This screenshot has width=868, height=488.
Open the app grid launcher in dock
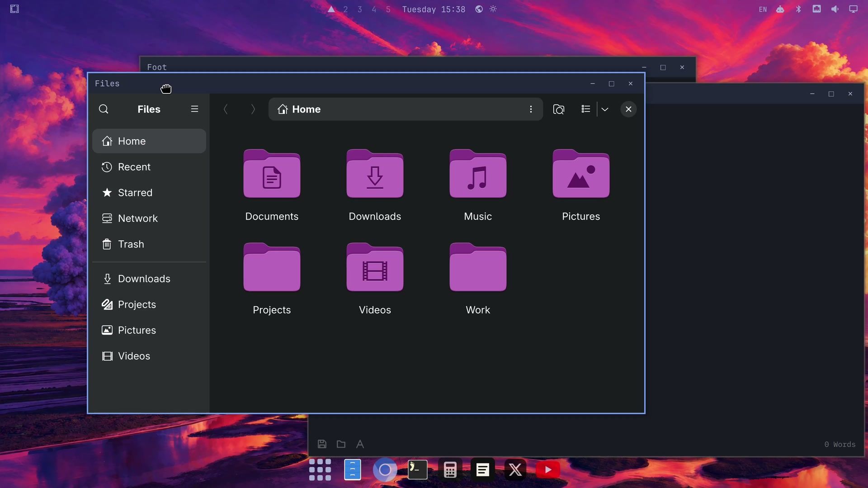click(x=320, y=470)
